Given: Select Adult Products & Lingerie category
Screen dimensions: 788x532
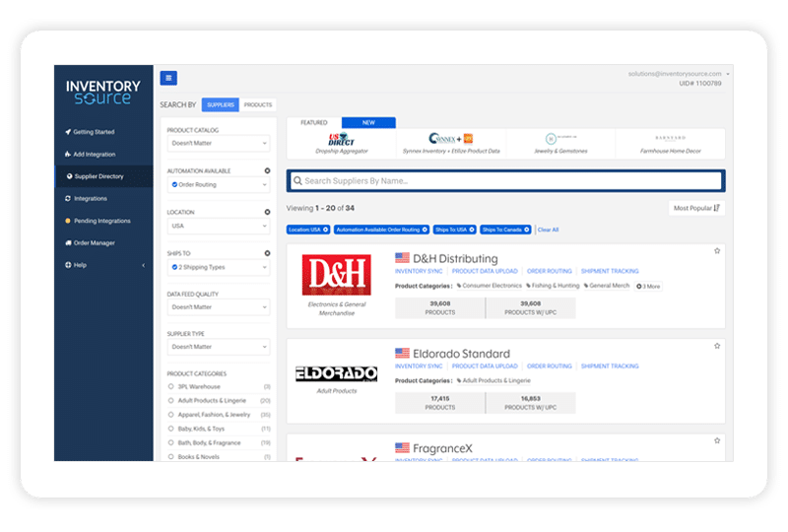Looking at the screenshot, I should (171, 401).
